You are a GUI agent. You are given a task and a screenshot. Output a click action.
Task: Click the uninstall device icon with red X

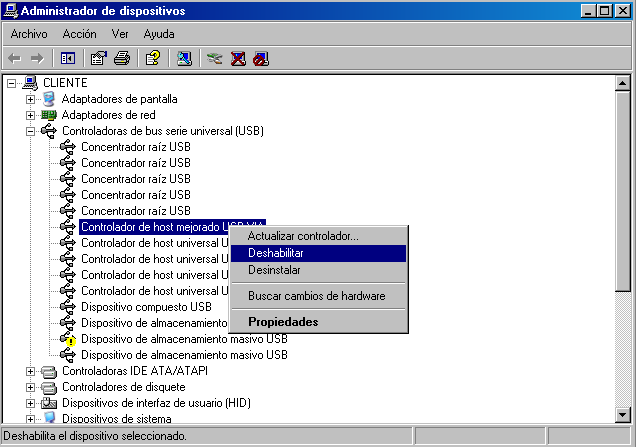coord(238,59)
